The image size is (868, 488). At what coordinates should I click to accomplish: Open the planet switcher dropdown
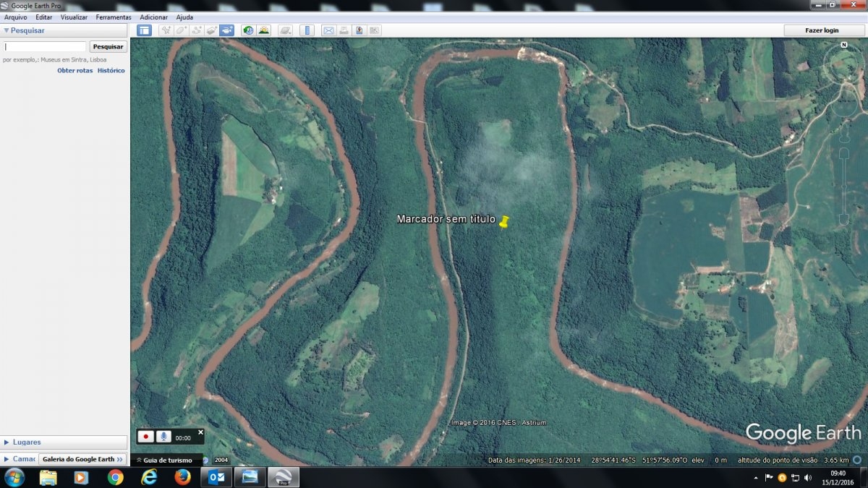pyautogui.click(x=286, y=30)
